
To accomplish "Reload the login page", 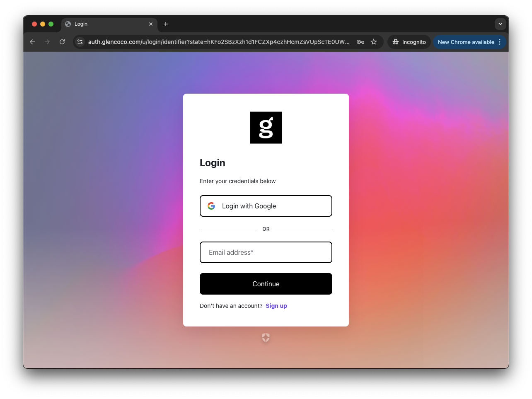I will click(62, 42).
